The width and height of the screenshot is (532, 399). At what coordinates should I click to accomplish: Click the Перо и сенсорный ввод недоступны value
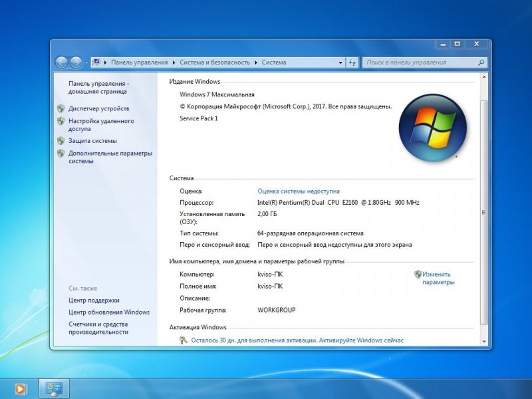point(335,245)
